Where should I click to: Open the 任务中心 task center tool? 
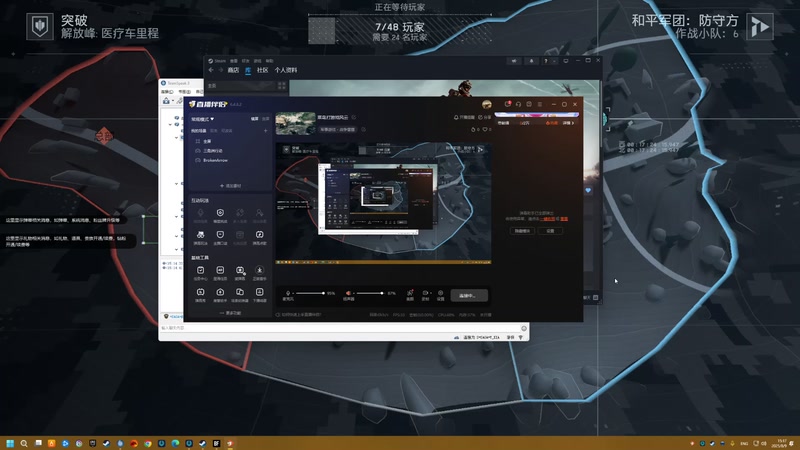(x=201, y=272)
